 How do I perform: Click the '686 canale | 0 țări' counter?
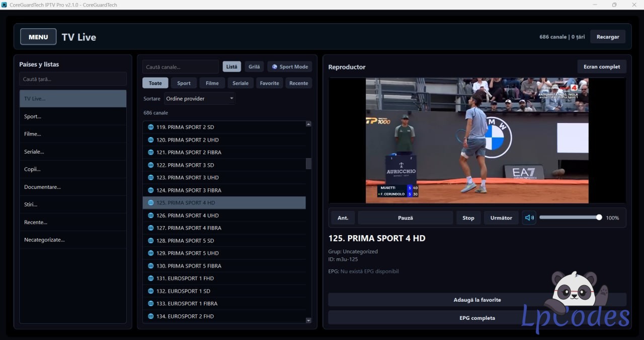click(562, 37)
